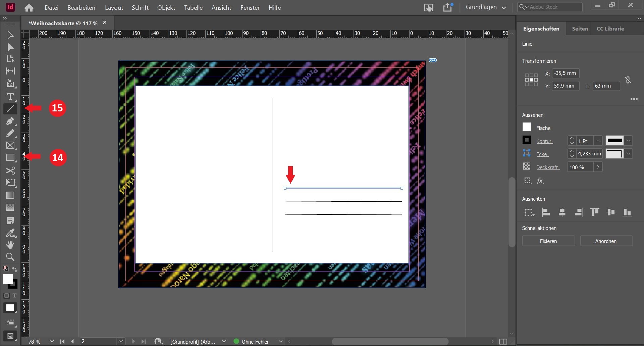Select the Zoom tool
The width and height of the screenshot is (644, 346).
coord(10,257)
